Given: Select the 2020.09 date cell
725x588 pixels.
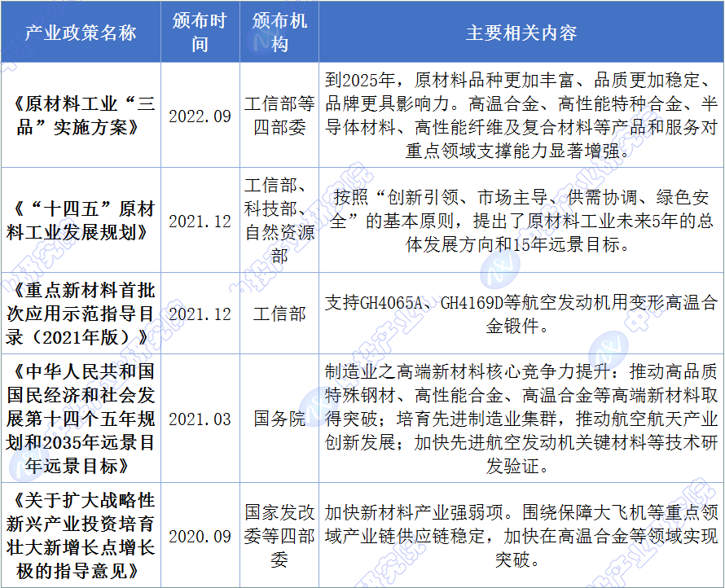Looking at the screenshot, I should tap(200, 536).
